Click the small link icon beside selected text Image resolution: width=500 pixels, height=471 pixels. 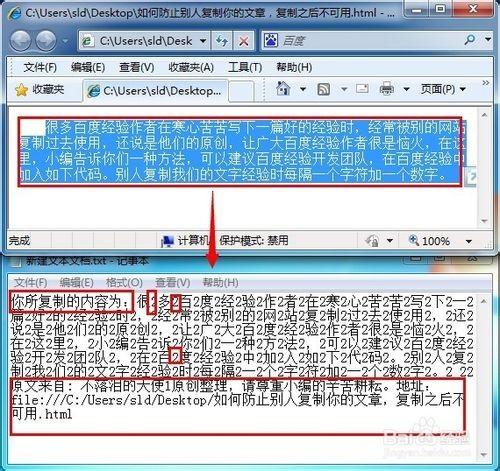coord(471,177)
